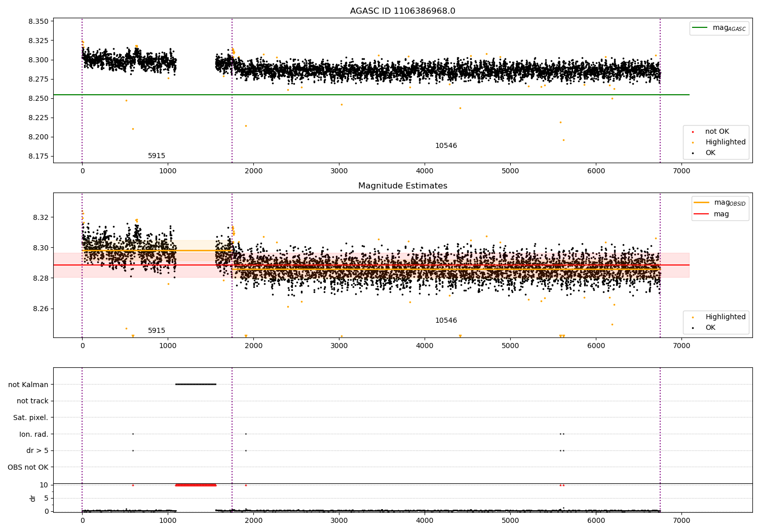Click the 'Sat. pixel.' row label

(30, 418)
